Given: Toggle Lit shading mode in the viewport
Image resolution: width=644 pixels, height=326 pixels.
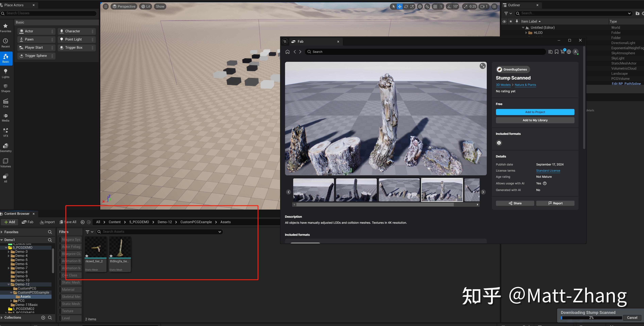Looking at the screenshot, I should tap(145, 6).
